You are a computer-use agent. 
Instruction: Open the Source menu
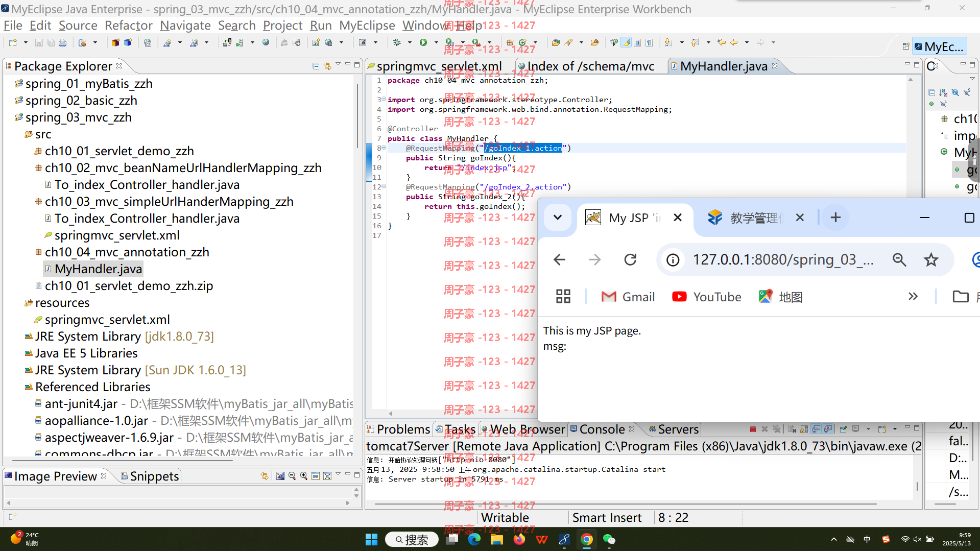pos(78,26)
